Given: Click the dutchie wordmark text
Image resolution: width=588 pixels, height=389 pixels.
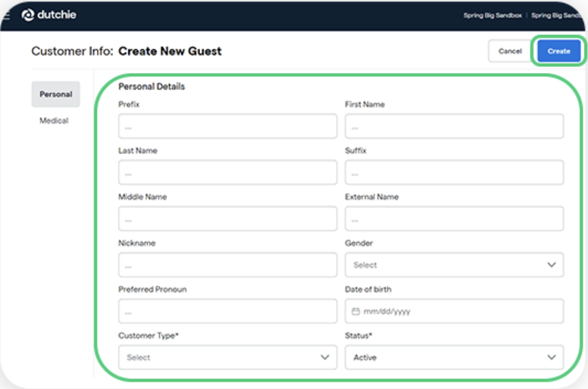Looking at the screenshot, I should [x=57, y=15].
